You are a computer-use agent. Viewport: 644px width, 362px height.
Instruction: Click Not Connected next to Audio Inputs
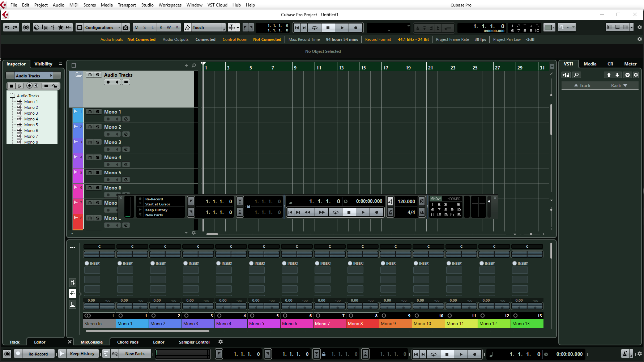(x=141, y=39)
